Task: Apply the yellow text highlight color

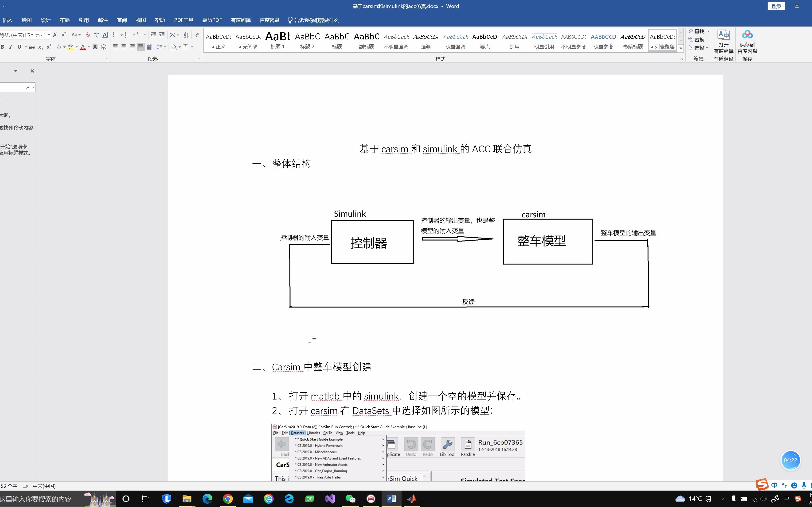Action: [70, 47]
